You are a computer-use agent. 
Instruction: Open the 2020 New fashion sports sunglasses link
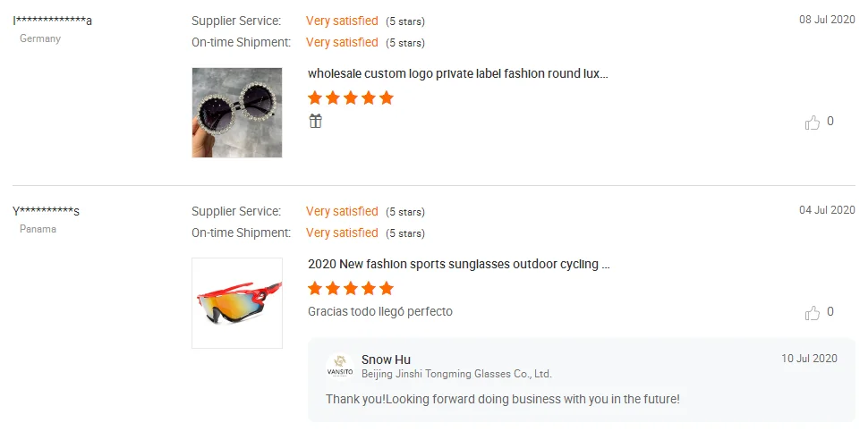click(x=458, y=265)
